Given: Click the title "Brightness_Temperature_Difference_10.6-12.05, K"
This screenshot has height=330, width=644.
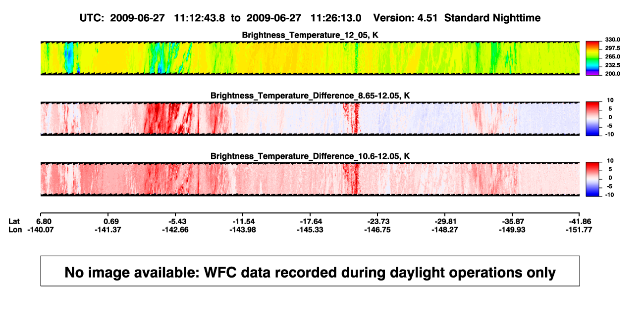Looking at the screenshot, I should point(310,156).
